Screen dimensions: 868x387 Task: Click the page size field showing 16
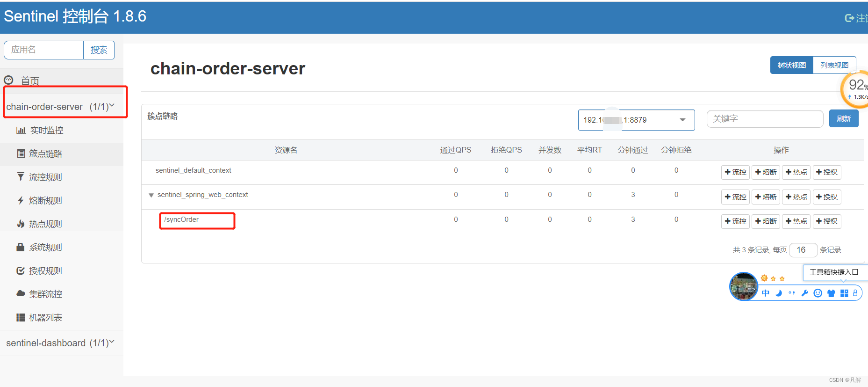tap(803, 250)
